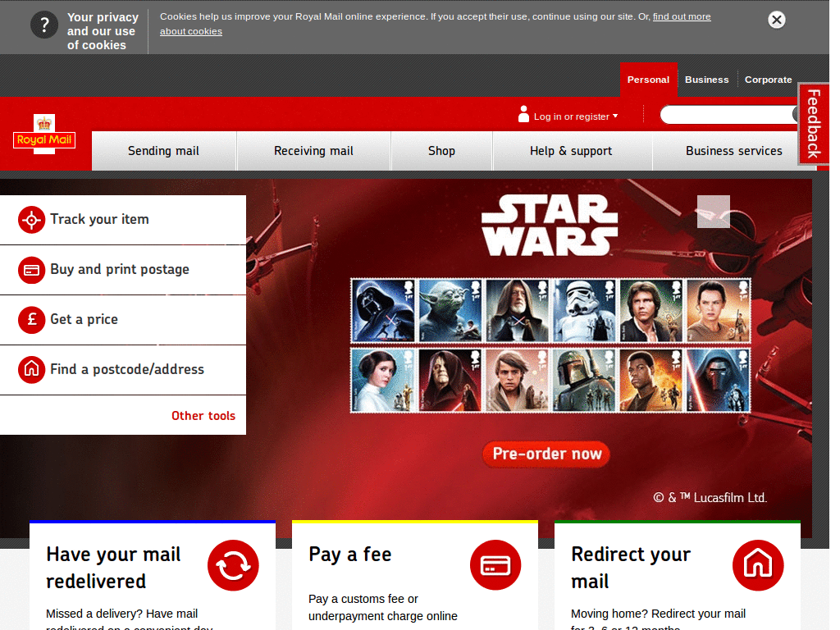Click the Finn stamp
Viewport: 840px width, 630px height.
coord(651,381)
